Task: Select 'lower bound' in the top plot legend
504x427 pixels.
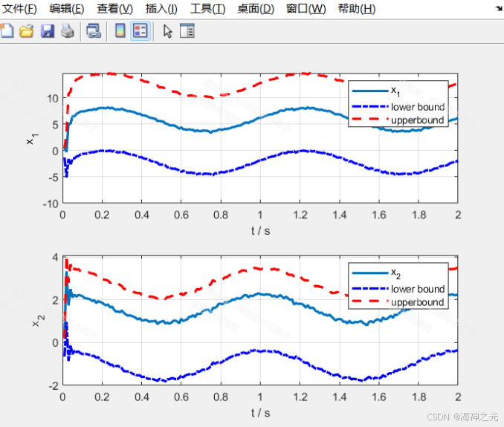Action: [398, 107]
